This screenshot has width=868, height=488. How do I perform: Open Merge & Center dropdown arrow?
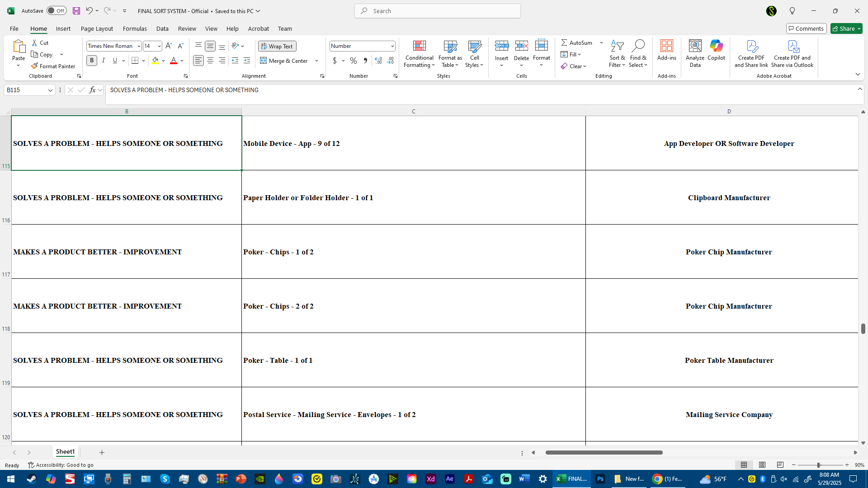[316, 61]
